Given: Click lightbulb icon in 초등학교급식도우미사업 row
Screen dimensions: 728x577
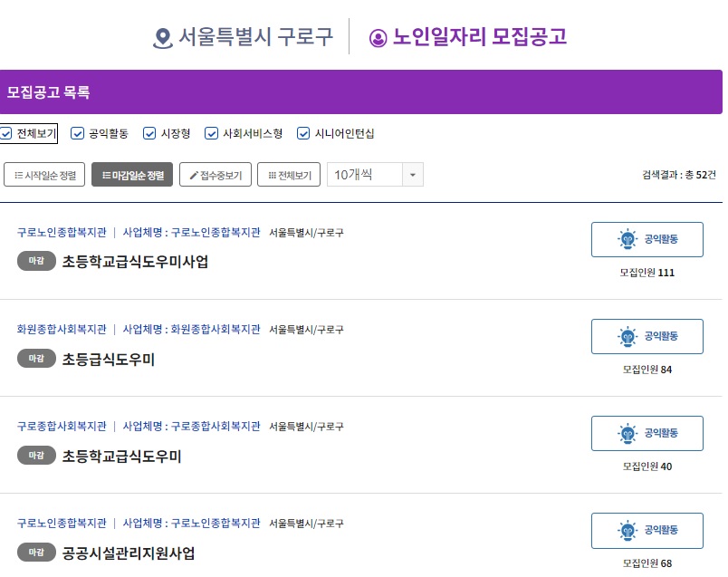Looking at the screenshot, I should (627, 239).
